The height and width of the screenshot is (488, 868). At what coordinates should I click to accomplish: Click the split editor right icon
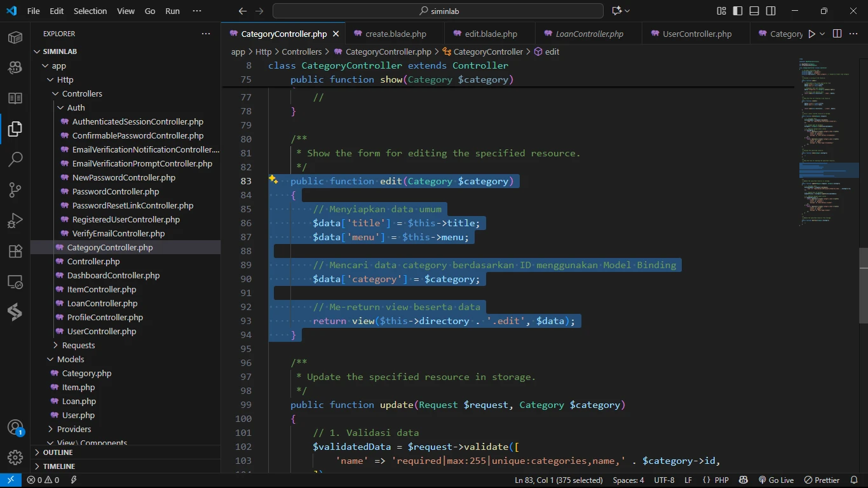coord(837,34)
